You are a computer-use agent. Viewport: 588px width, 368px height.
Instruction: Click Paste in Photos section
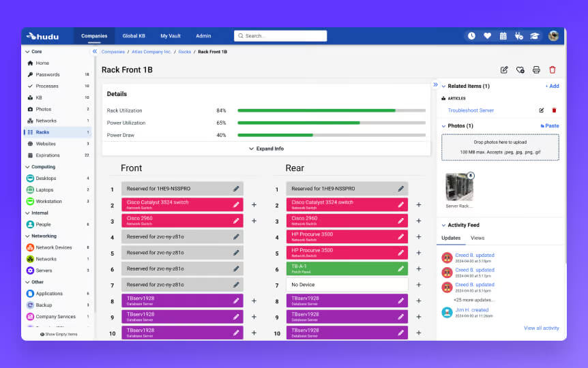(549, 126)
